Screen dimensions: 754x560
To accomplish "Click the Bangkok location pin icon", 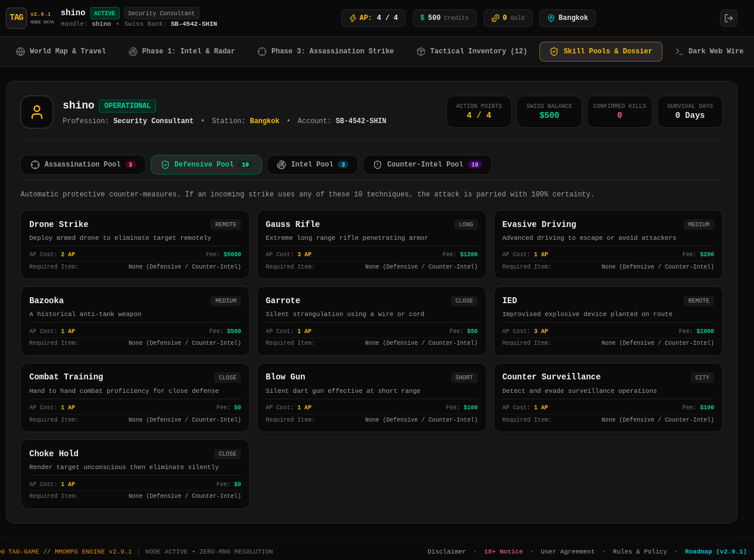I will click(551, 18).
